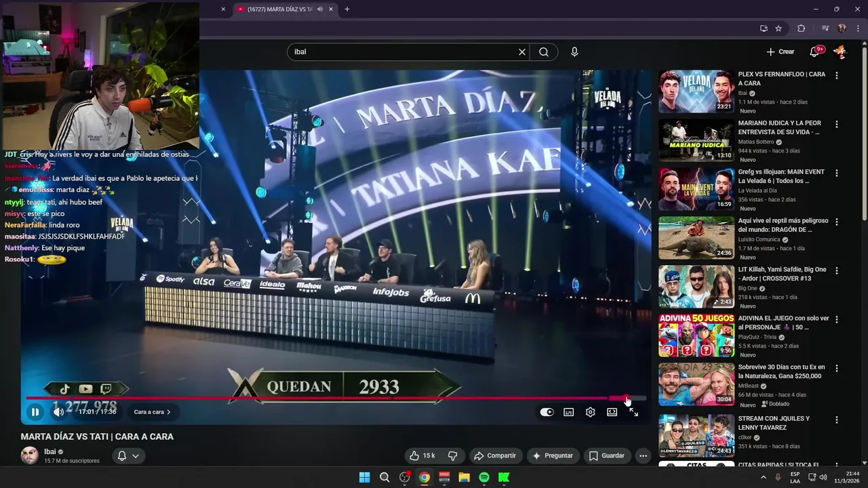This screenshot has height=488, width=868.
Task: Open the Kick app in the taskbar
Action: (x=504, y=477)
